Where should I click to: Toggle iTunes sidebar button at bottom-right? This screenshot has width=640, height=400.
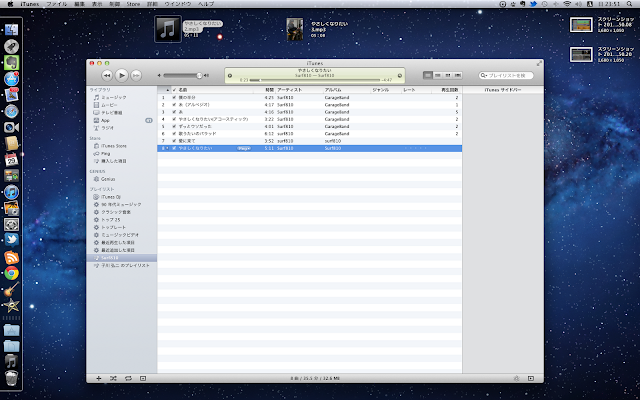[x=531, y=378]
